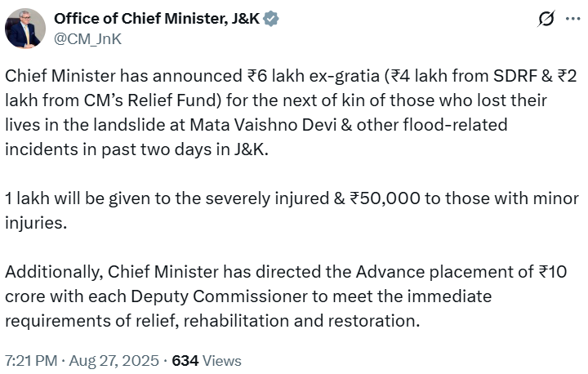Open the three-dot More options menu

(572, 19)
